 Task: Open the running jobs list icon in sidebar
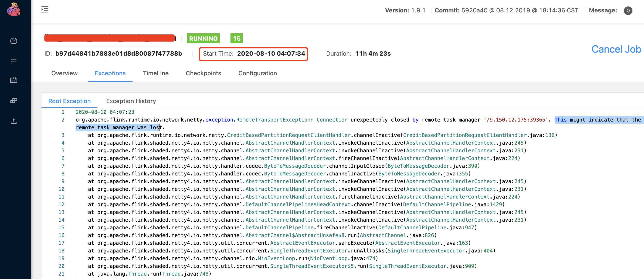pyautogui.click(x=14, y=61)
